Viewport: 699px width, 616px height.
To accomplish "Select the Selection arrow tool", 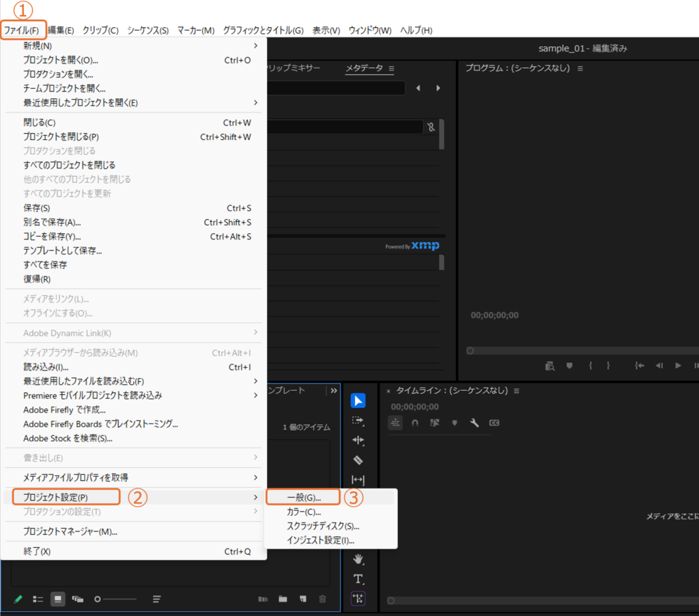I will (358, 400).
